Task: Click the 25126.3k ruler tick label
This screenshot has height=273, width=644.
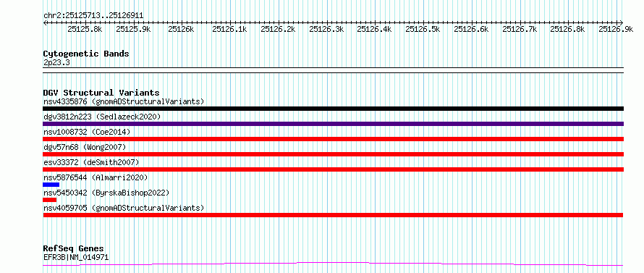Action: tap(326, 29)
